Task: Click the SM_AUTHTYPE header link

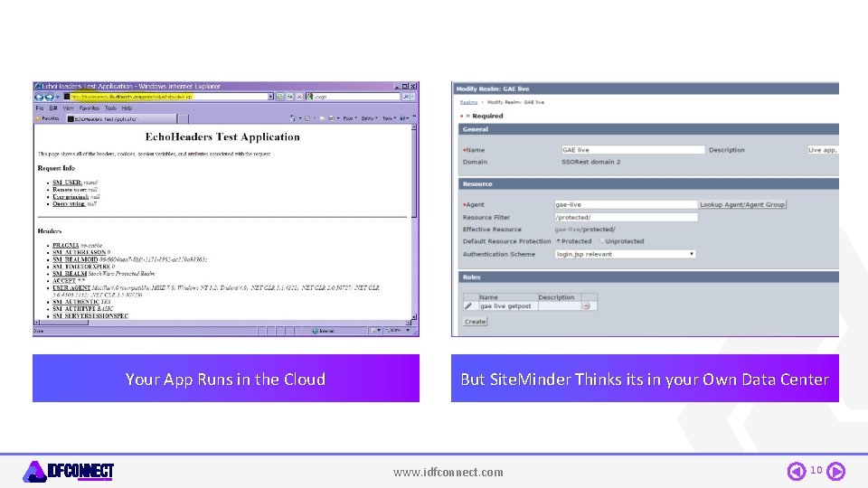Action: [x=74, y=309]
